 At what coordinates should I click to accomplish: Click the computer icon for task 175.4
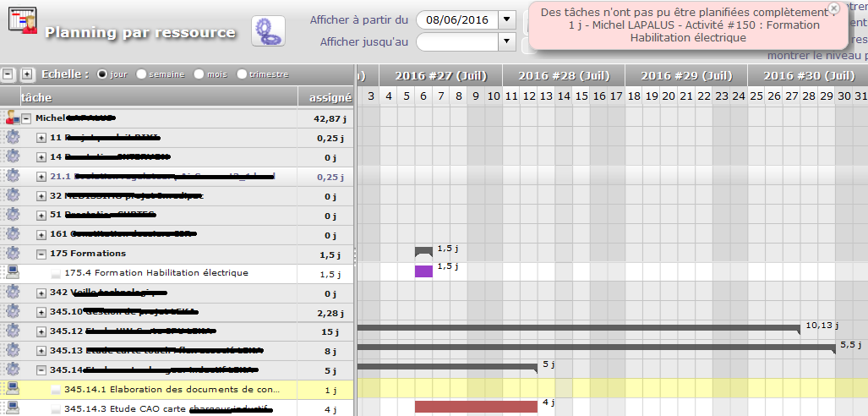coord(13,272)
